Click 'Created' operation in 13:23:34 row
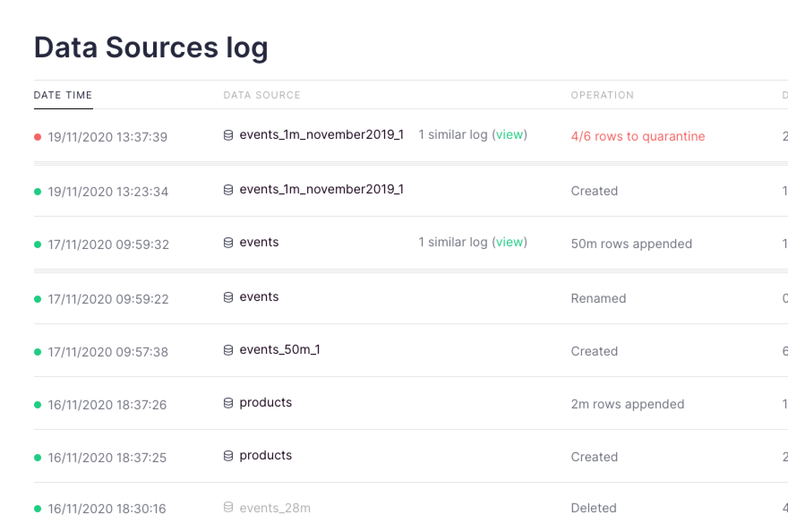Screen dimensions: 788x532 point(594,191)
